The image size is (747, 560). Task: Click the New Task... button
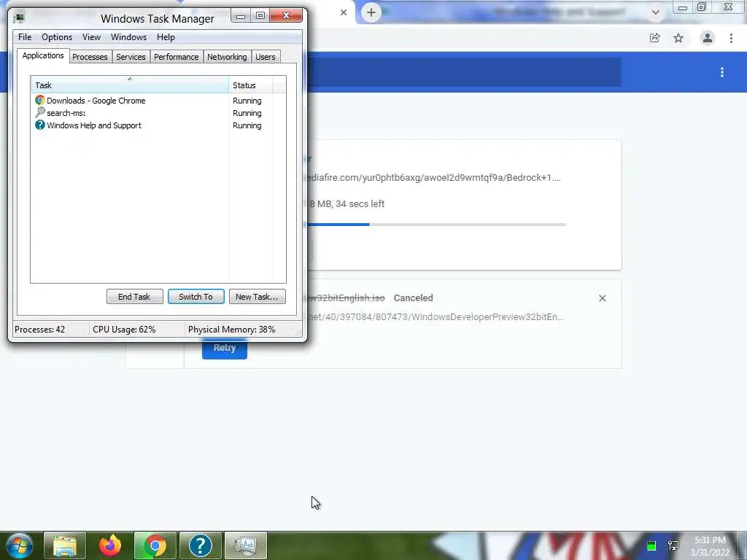click(x=257, y=297)
